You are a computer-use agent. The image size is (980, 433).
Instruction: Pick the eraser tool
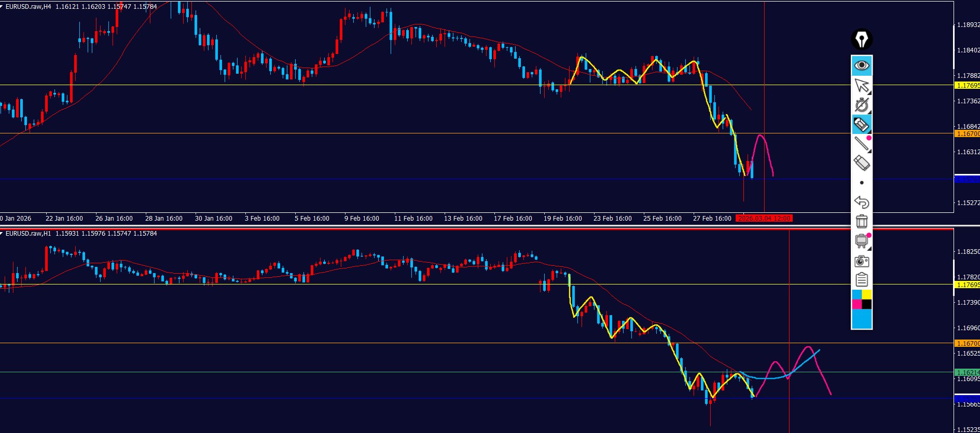[862, 163]
